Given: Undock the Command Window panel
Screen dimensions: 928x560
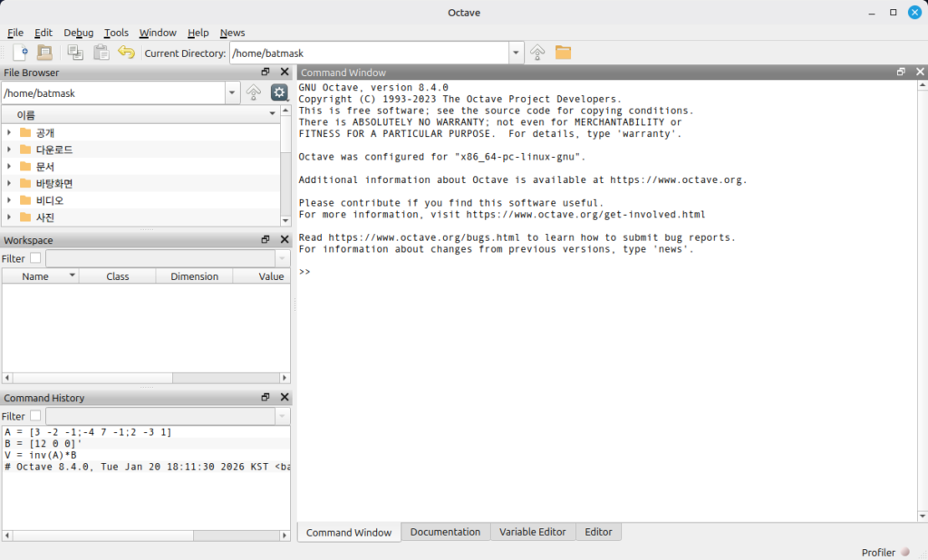Looking at the screenshot, I should coord(901,72).
